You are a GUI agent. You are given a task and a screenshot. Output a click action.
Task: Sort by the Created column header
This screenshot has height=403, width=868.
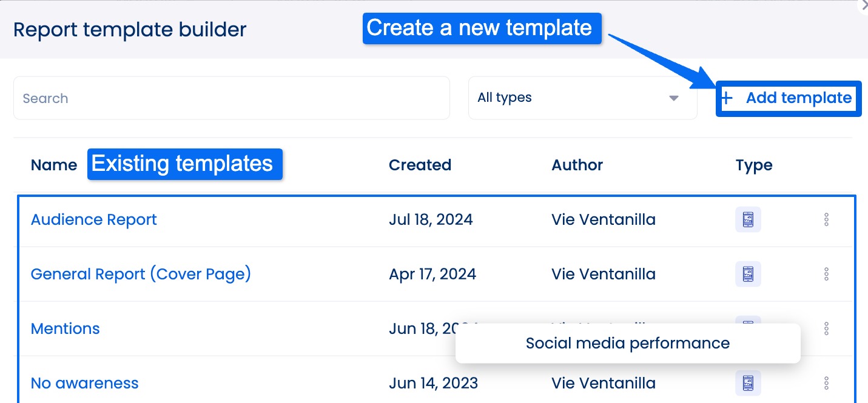coord(420,165)
